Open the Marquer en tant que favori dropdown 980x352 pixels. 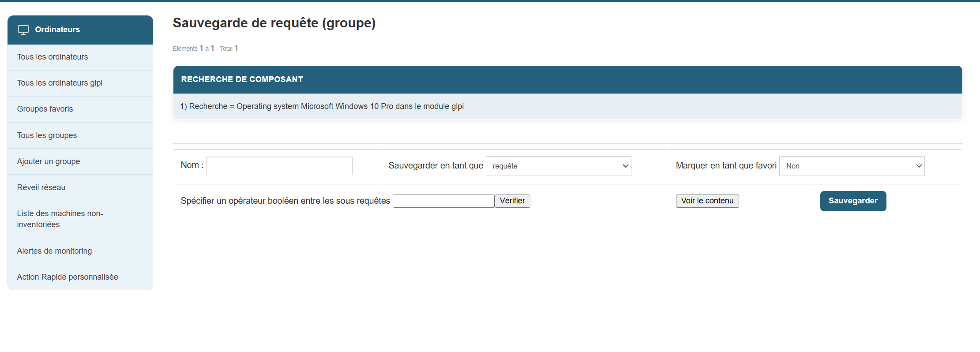tap(851, 166)
